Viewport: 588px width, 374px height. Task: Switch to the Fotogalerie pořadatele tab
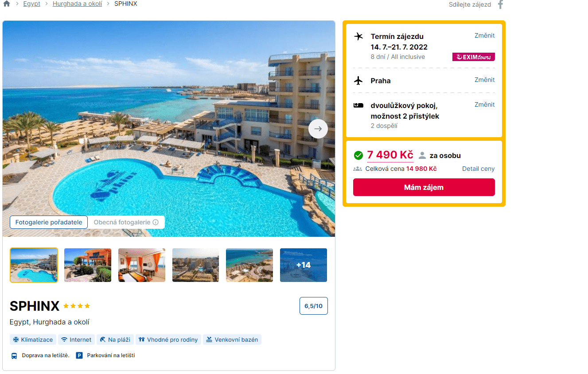pyautogui.click(x=49, y=222)
